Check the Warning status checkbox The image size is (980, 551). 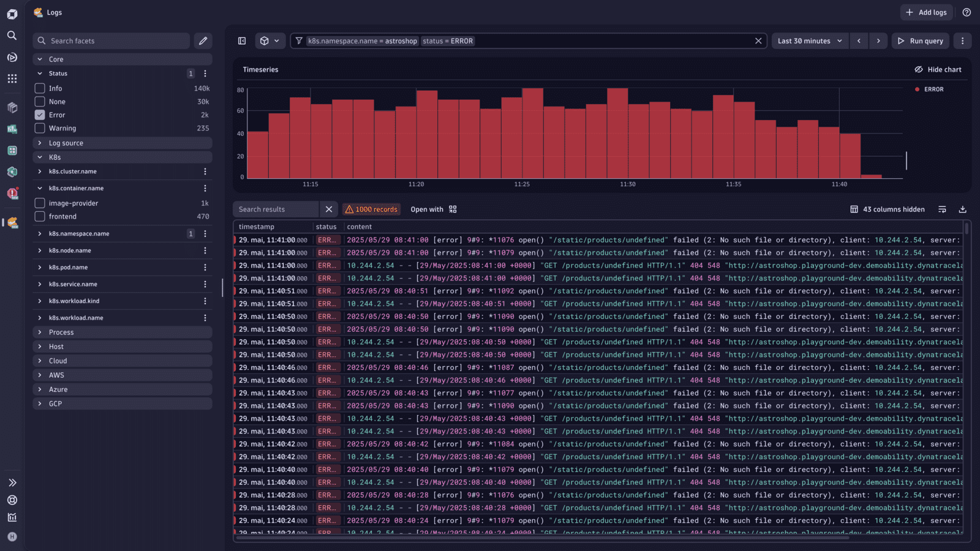(39, 128)
